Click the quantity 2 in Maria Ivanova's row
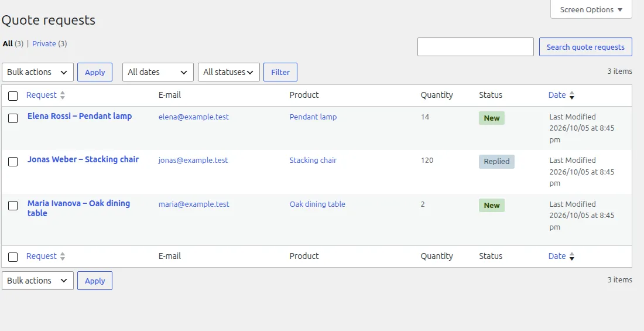 423,204
